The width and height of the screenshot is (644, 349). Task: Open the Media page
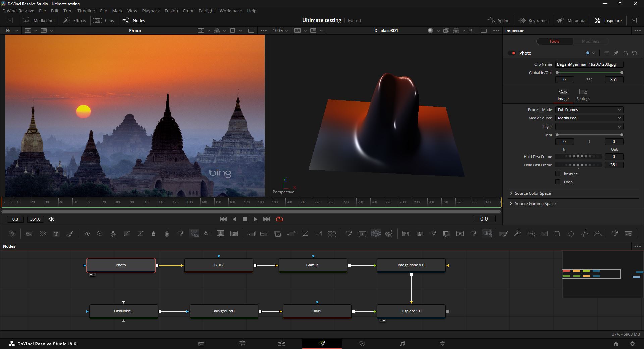201,344
